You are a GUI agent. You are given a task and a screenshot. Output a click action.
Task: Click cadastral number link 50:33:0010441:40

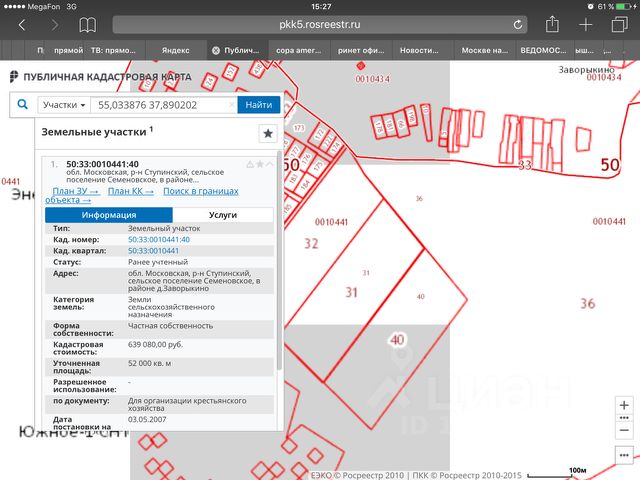159,240
